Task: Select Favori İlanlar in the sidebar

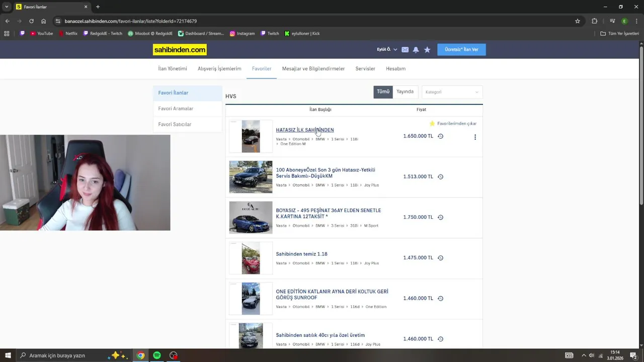Action: click(187, 93)
